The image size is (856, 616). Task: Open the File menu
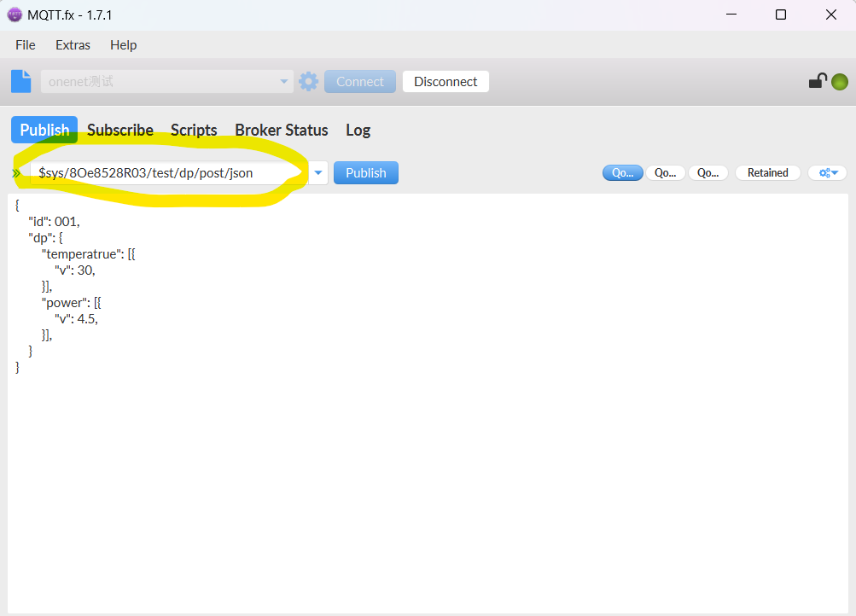point(26,44)
